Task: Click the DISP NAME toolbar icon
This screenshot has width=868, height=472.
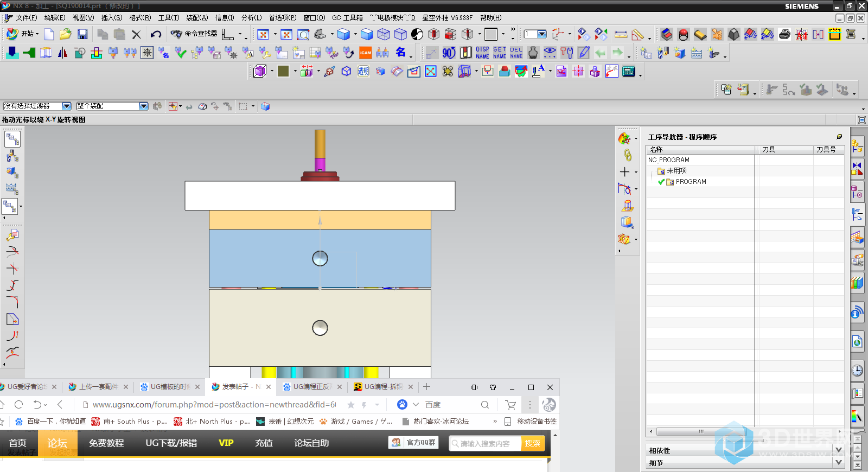Action: (482, 53)
